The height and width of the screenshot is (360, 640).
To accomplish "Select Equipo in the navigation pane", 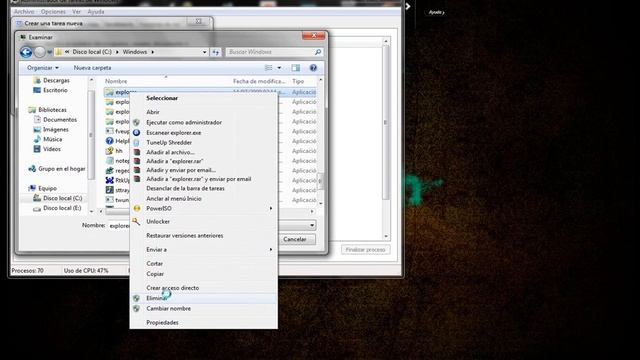I will pos(47,188).
